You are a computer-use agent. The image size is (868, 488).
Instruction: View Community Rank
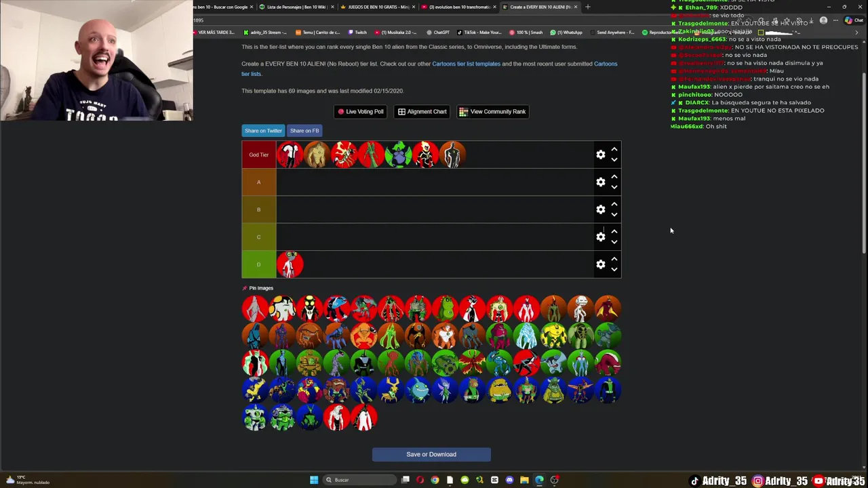point(493,112)
